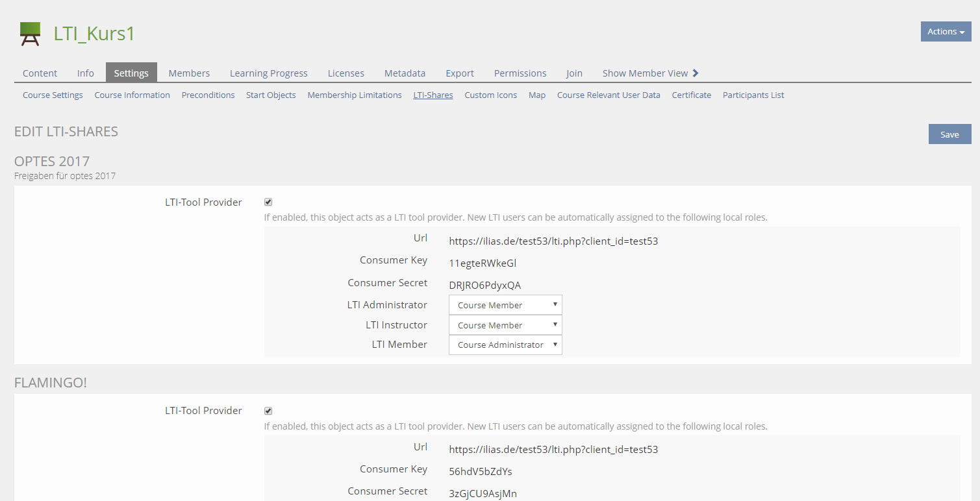
Task: Open the LTI Member role dropdown
Action: click(505, 345)
